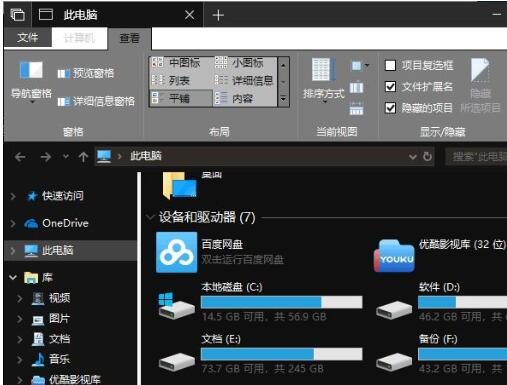Click the C: drive usage bar
Image resolution: width=507 pixels, height=385 pixels.
282,302
